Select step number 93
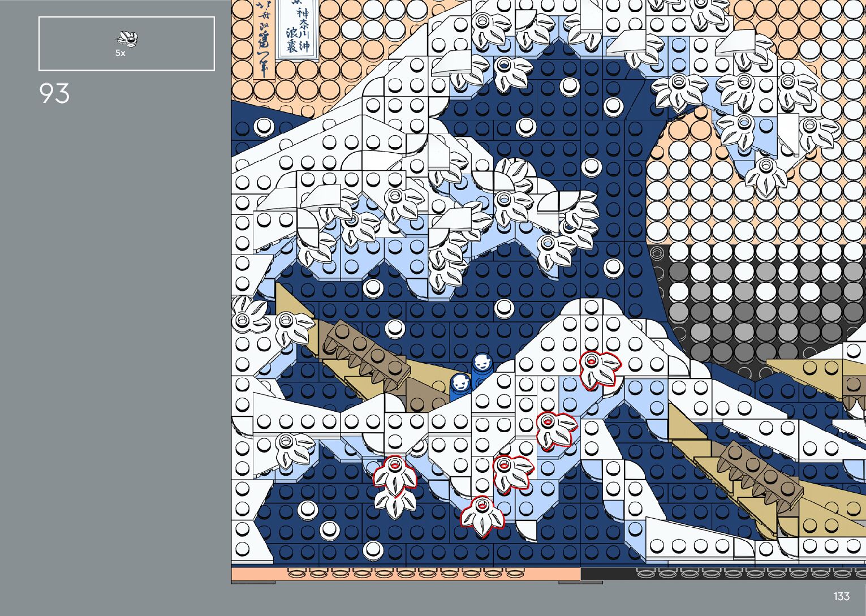 pyautogui.click(x=54, y=93)
